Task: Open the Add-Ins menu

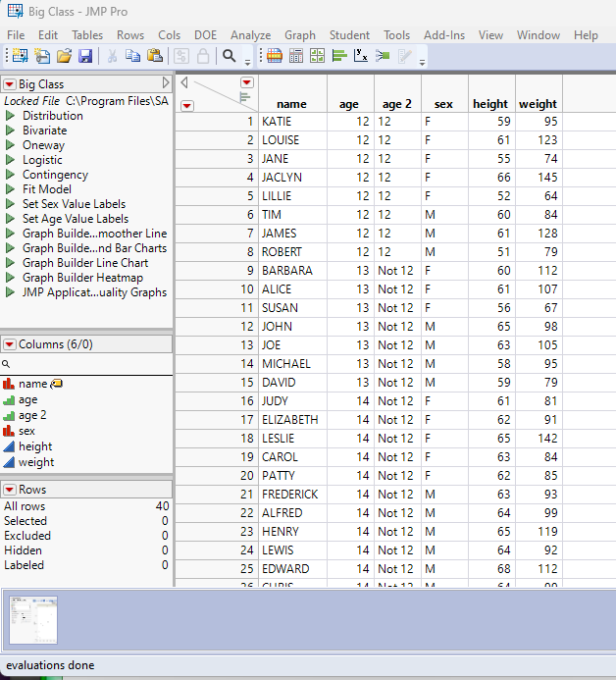Action: pyautogui.click(x=444, y=35)
